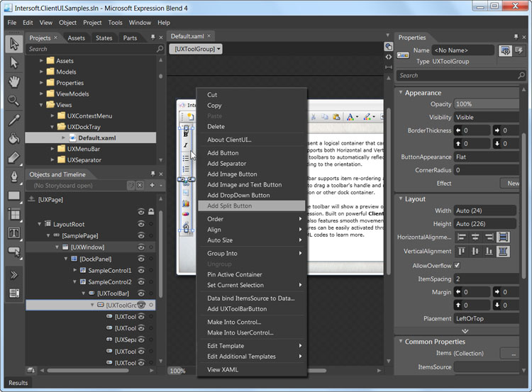Select the Rectangle shape tool
Screen dimensions: 532x392
(14, 196)
